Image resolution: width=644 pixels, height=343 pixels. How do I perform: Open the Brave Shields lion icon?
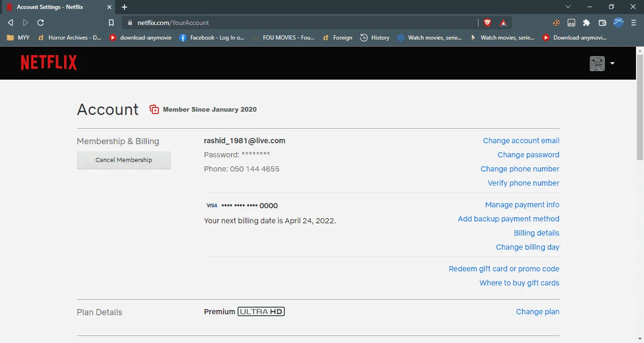487,23
